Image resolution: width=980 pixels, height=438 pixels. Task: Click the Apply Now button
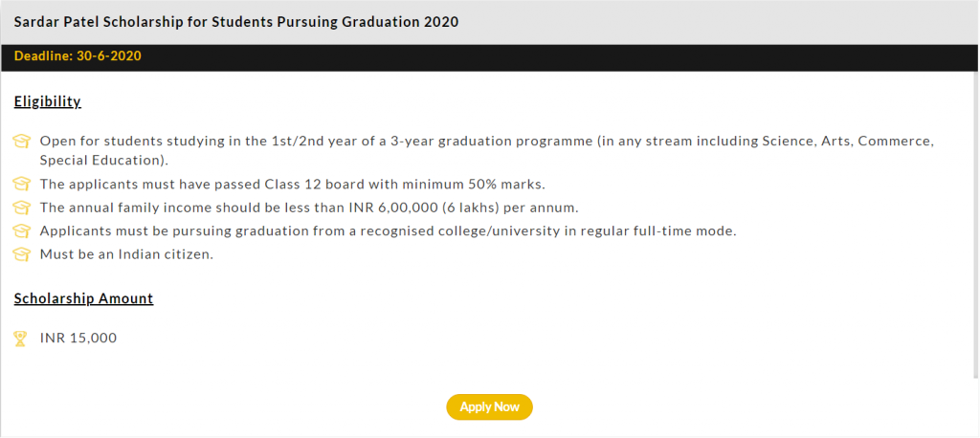click(489, 406)
